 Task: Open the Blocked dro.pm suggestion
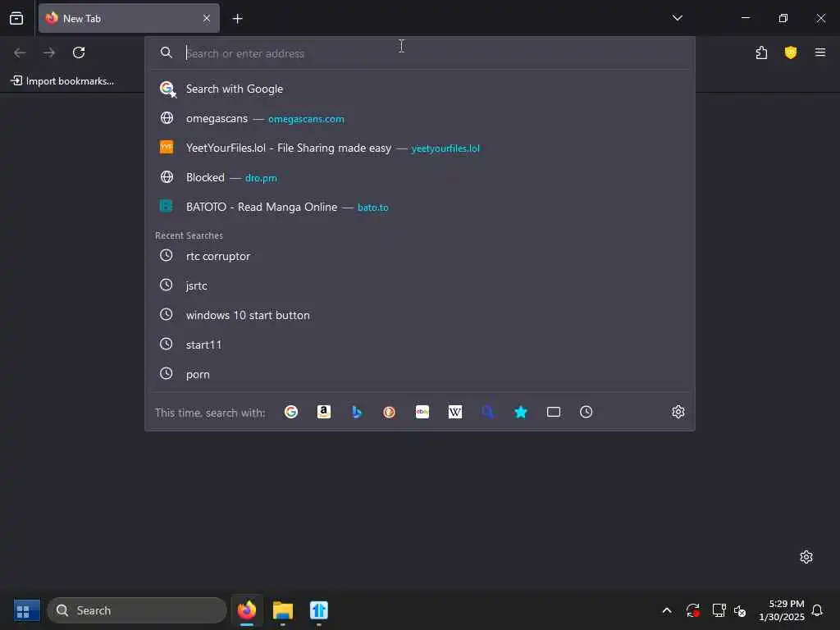[420, 177]
